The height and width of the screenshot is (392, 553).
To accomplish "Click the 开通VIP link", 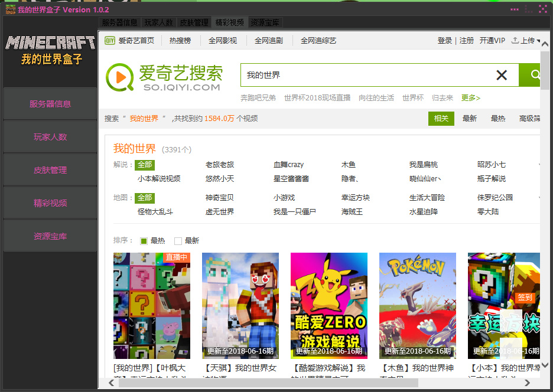I will click(x=492, y=41).
